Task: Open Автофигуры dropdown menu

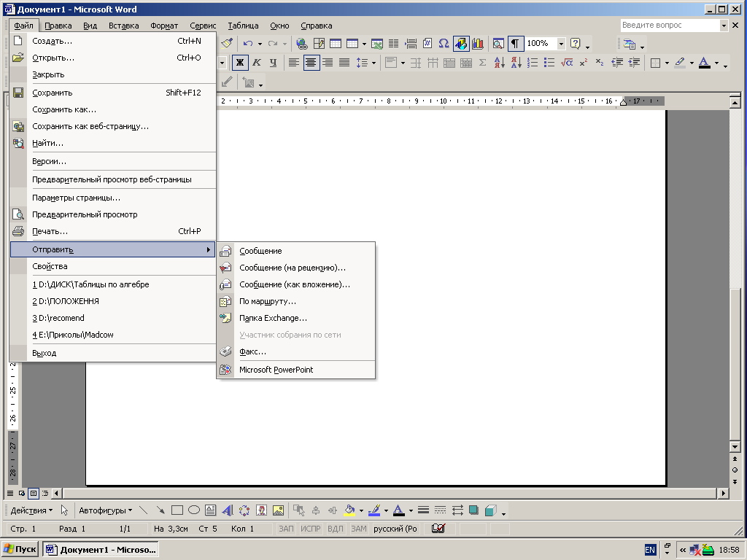Action: 105,510
